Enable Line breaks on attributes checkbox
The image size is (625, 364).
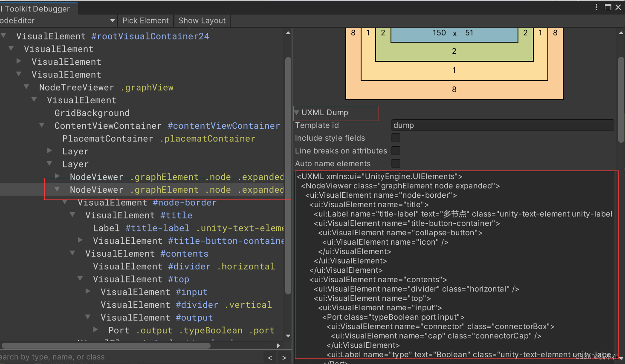click(x=396, y=150)
